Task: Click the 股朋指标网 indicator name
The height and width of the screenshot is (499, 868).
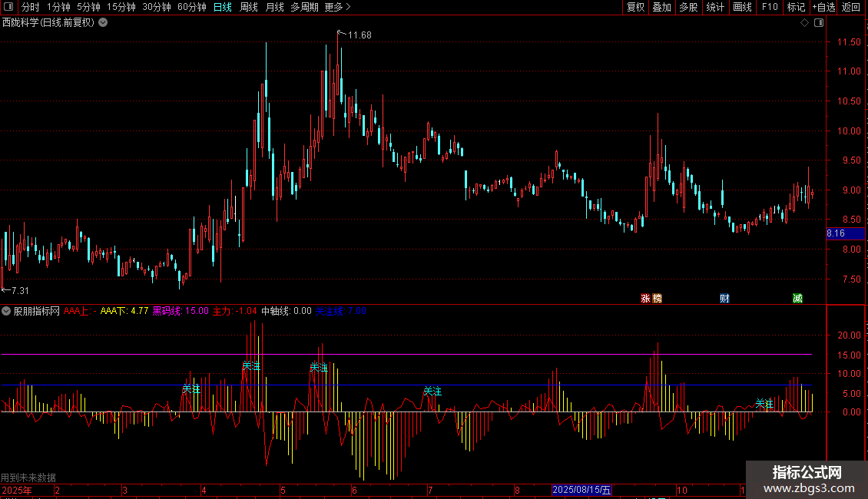Action: click(37, 311)
